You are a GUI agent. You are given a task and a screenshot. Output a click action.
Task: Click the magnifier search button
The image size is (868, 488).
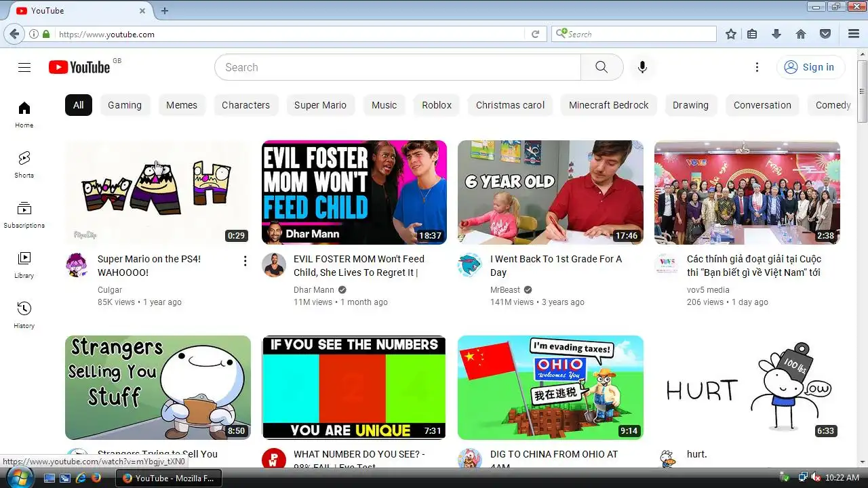[x=601, y=67]
